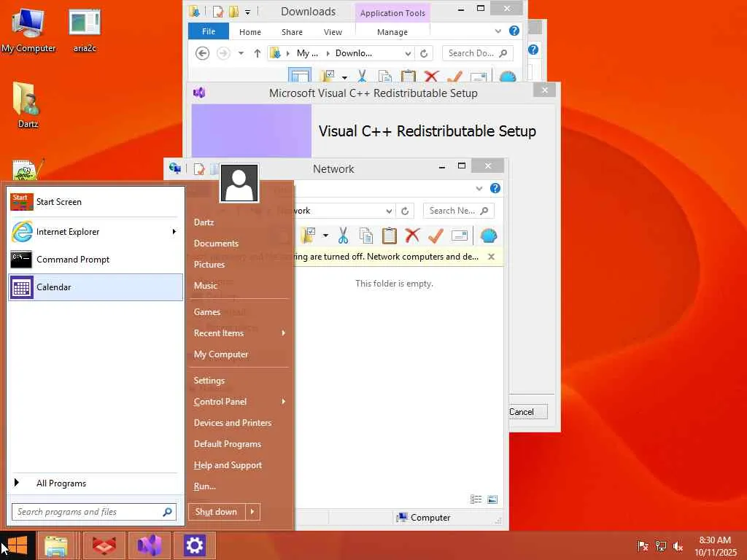
Task: Click Search Downloads field
Action: point(477,53)
